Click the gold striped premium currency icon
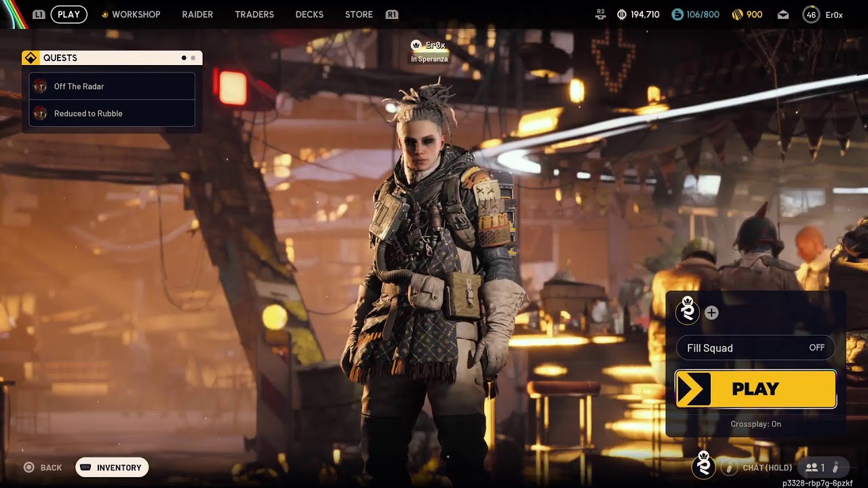Viewport: 868px width, 488px height. pyautogui.click(x=737, y=14)
